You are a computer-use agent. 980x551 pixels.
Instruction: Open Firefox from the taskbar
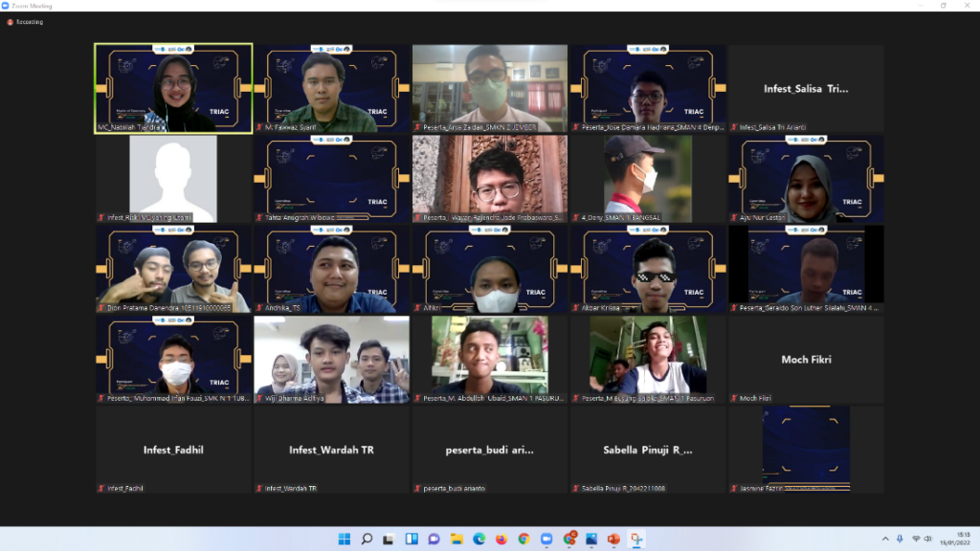point(501,540)
